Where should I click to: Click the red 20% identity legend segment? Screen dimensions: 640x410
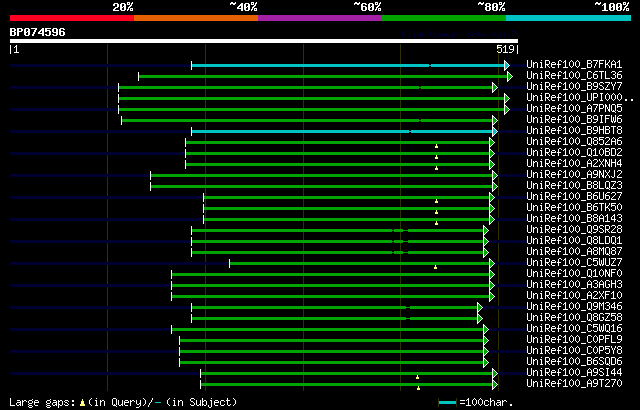[72, 18]
